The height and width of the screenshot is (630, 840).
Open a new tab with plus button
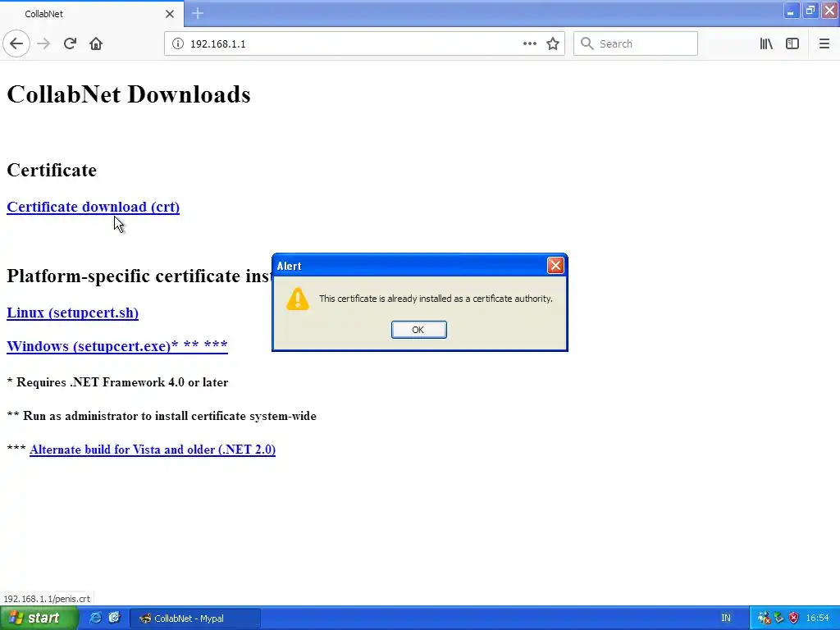pos(198,13)
